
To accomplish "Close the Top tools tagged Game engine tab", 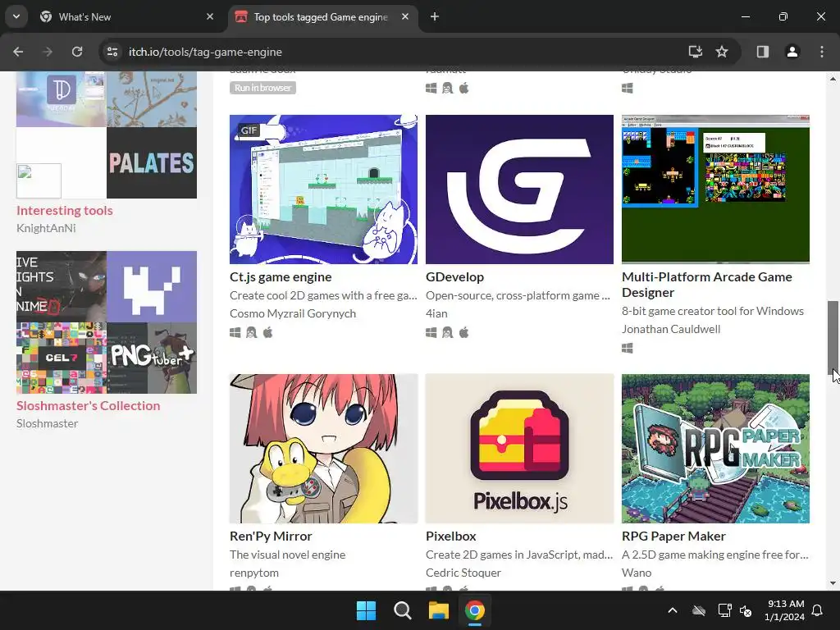I will pos(405,16).
